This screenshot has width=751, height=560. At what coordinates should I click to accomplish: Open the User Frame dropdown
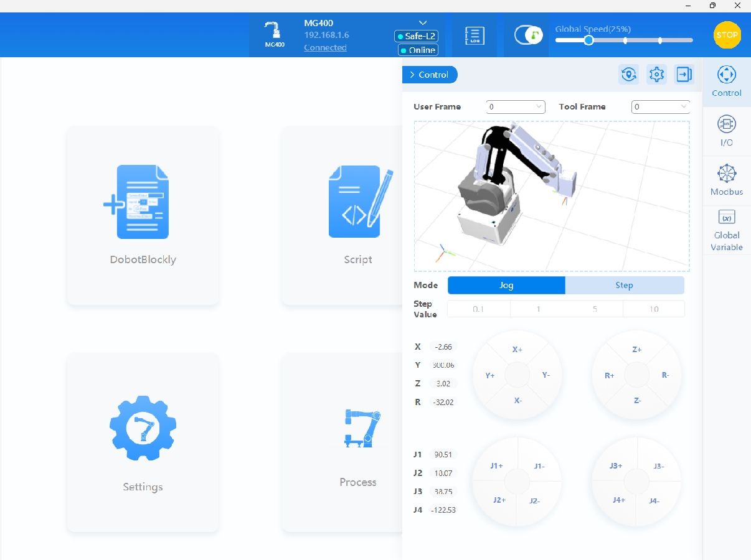click(x=516, y=107)
